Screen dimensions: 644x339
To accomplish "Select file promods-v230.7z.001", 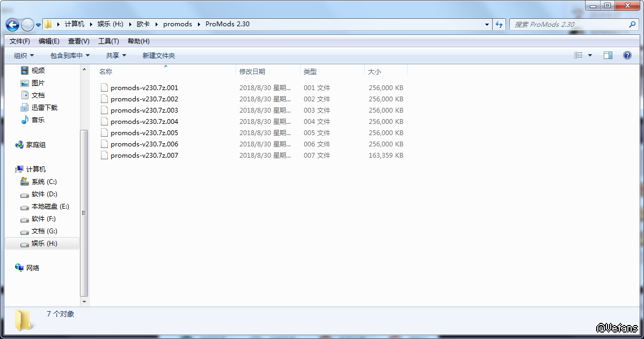I will pos(144,87).
